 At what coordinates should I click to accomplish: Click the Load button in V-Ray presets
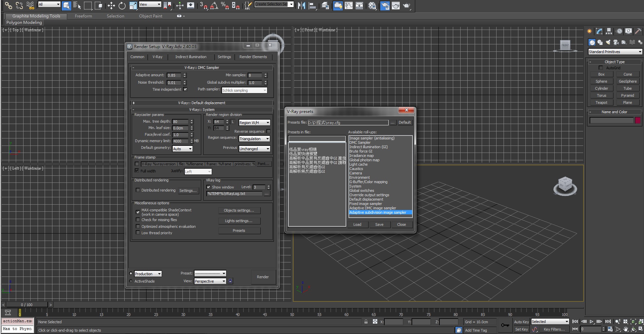pyautogui.click(x=357, y=224)
